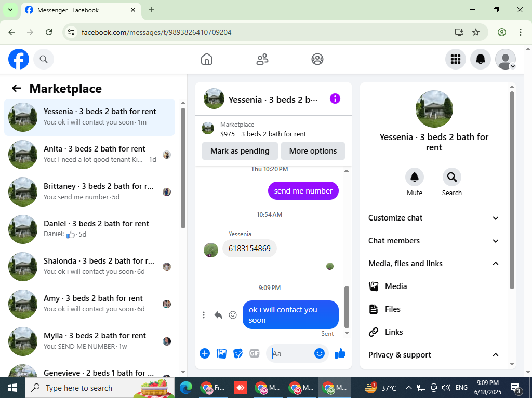Screen dimensions: 532x398
Task: Open the Friends icon in top navigation
Action: coord(262,59)
